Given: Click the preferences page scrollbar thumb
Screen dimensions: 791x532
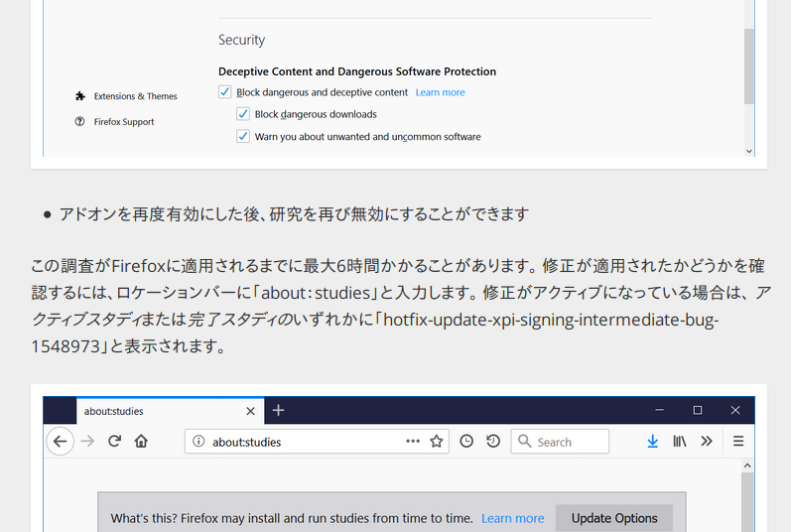Looking at the screenshot, I should click(x=749, y=66).
